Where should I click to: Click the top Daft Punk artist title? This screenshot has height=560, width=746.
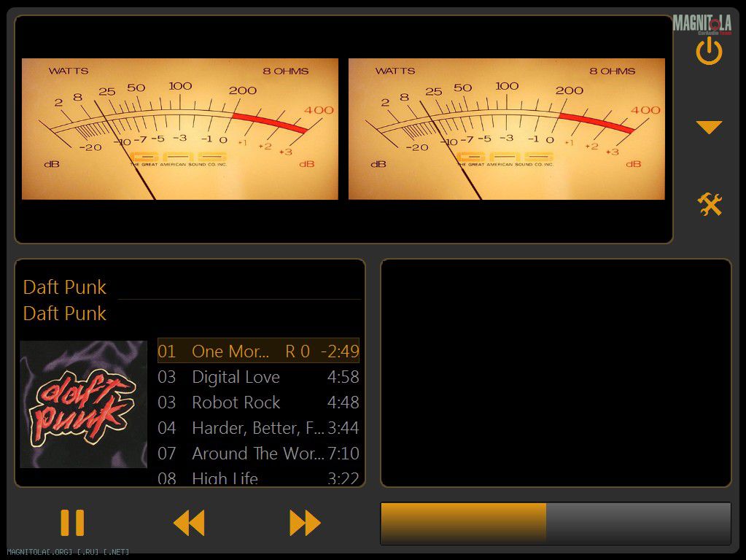tap(65, 287)
